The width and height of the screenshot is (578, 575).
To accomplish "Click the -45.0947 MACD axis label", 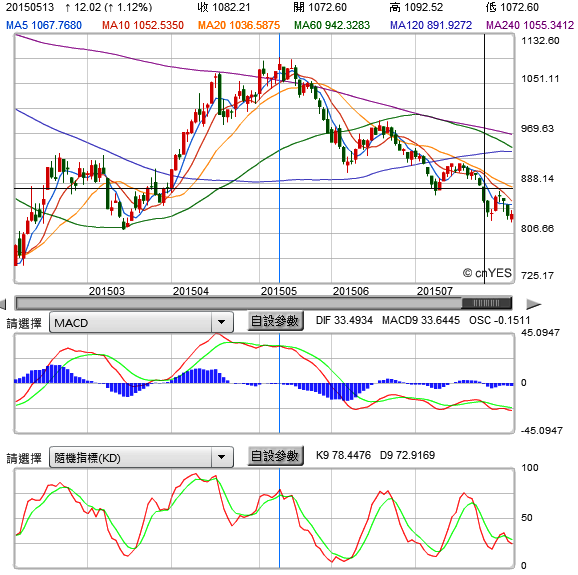I will tap(542, 431).
